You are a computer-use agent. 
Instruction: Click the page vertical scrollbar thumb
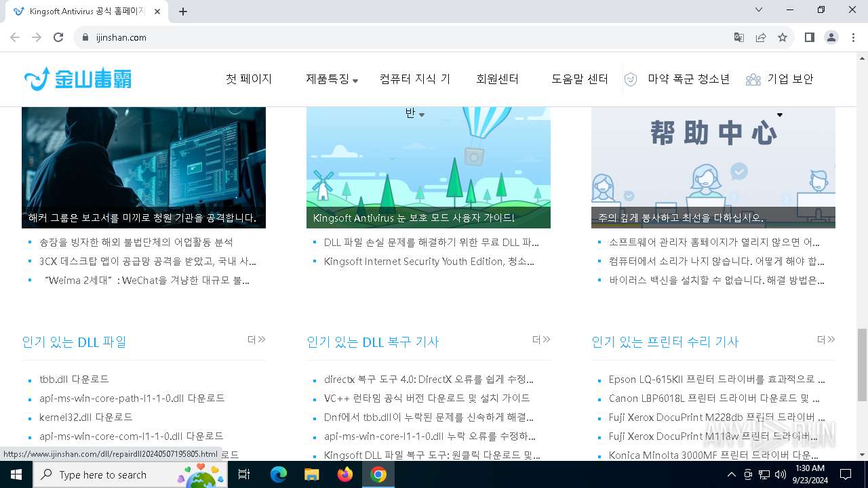(x=862, y=365)
